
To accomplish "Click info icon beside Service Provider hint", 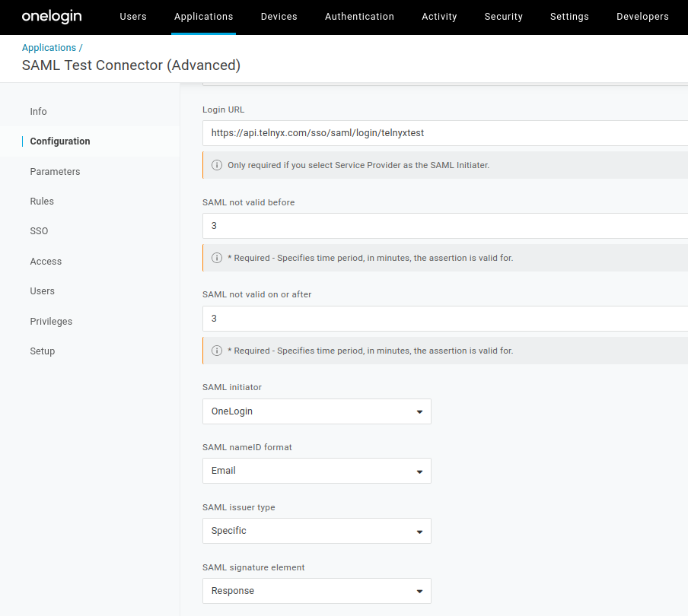I will click(217, 165).
